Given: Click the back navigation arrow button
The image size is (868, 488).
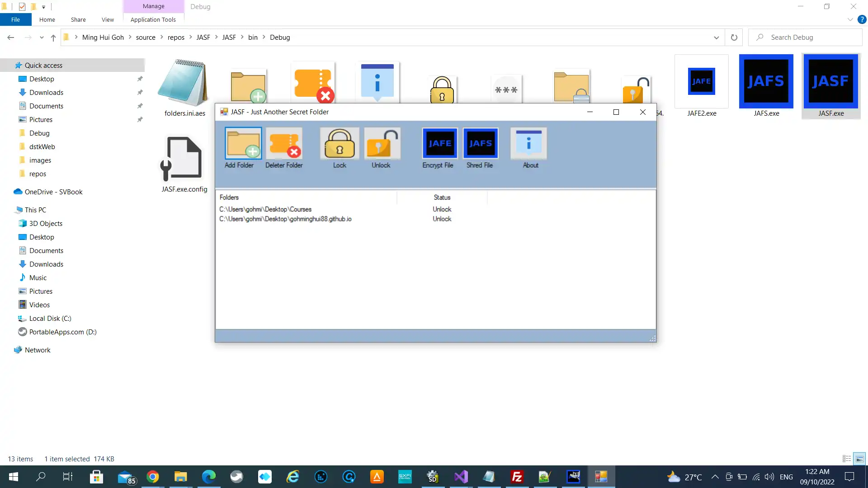Looking at the screenshot, I should (11, 37).
